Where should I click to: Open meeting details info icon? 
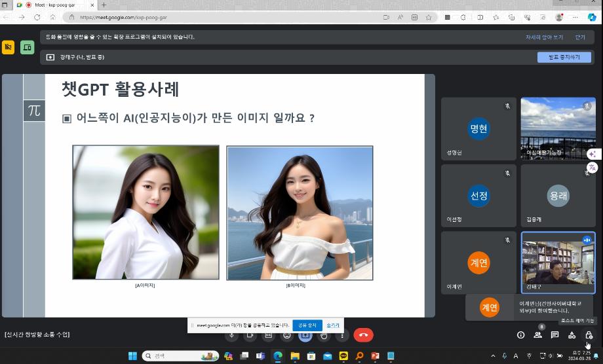click(520, 335)
